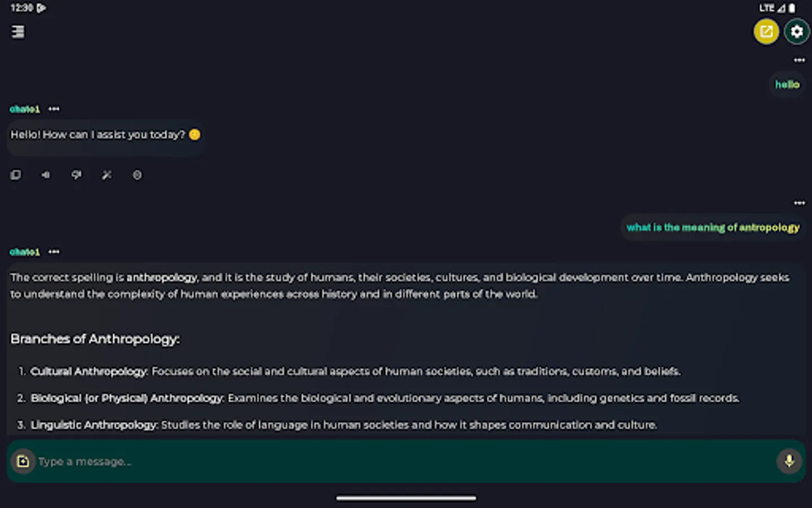Give a thumbs down to the greeting reply
Screen dimensions: 812x508
point(76,175)
